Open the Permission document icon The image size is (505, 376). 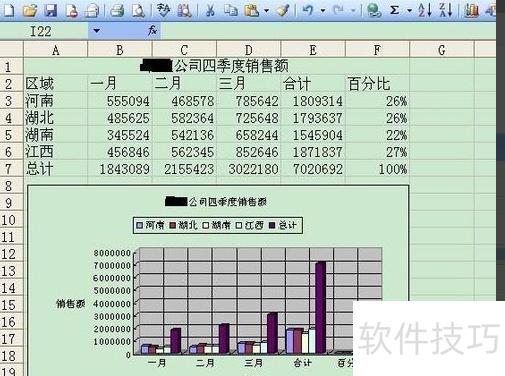pyautogui.click(x=72, y=10)
